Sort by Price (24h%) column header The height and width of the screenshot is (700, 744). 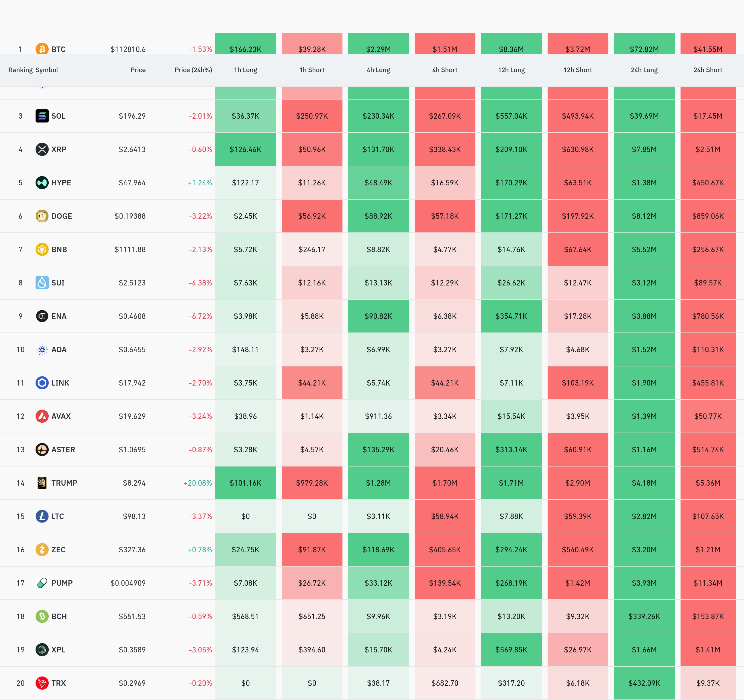tap(193, 70)
